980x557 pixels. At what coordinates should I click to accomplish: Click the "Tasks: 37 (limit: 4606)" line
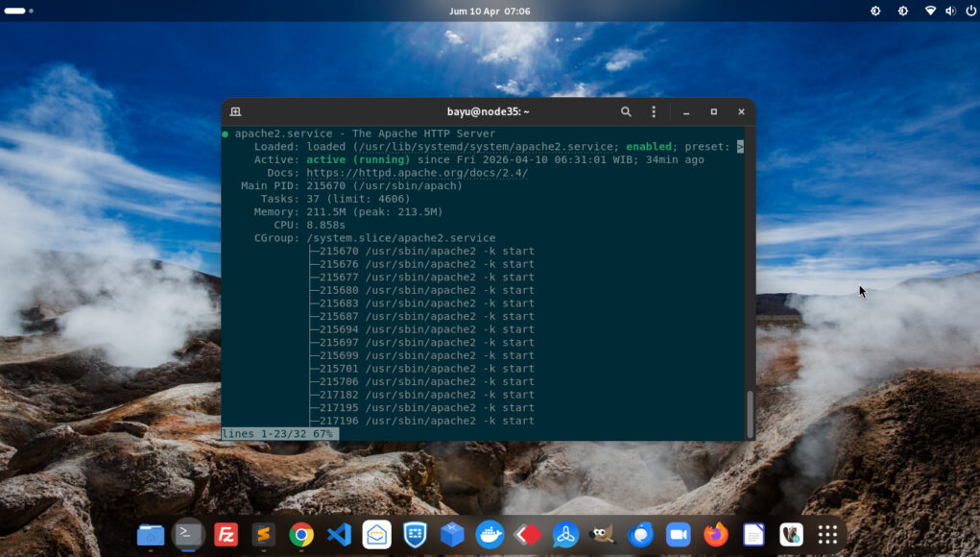(x=336, y=200)
